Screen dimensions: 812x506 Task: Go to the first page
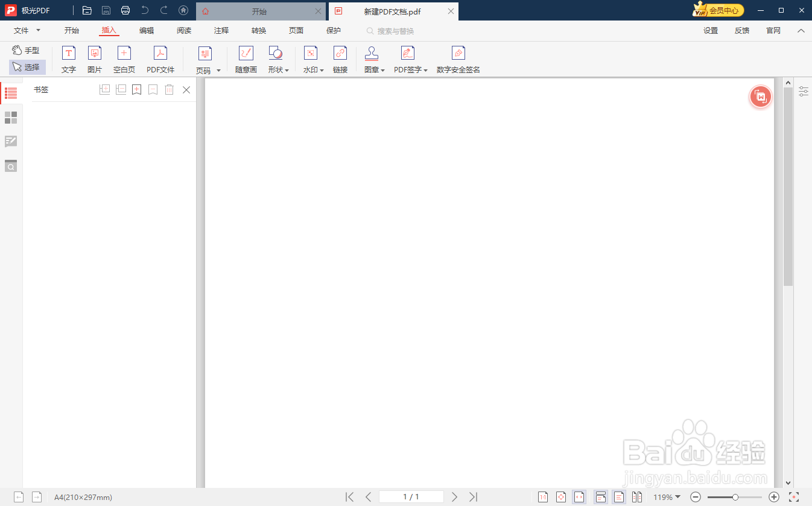pos(349,497)
